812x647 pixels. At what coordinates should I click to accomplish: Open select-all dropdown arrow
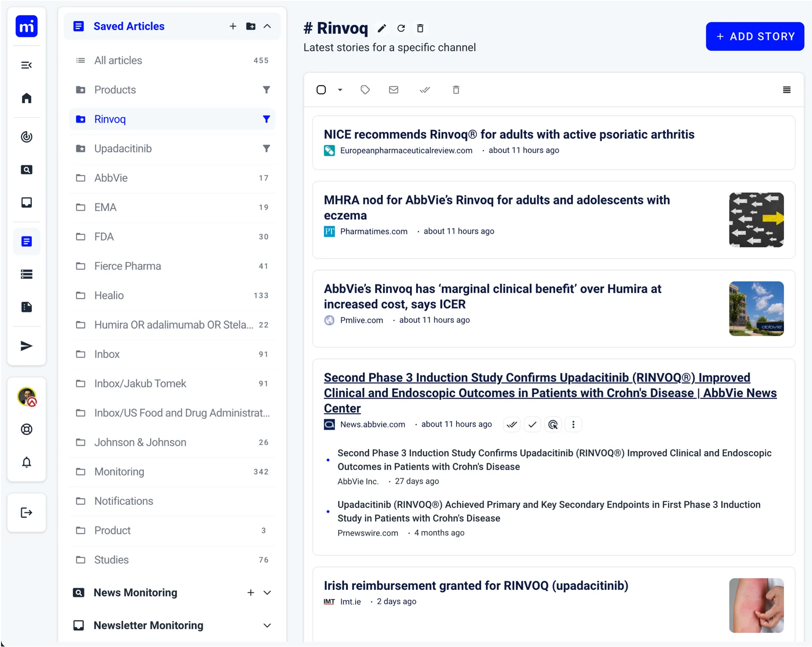coord(340,90)
